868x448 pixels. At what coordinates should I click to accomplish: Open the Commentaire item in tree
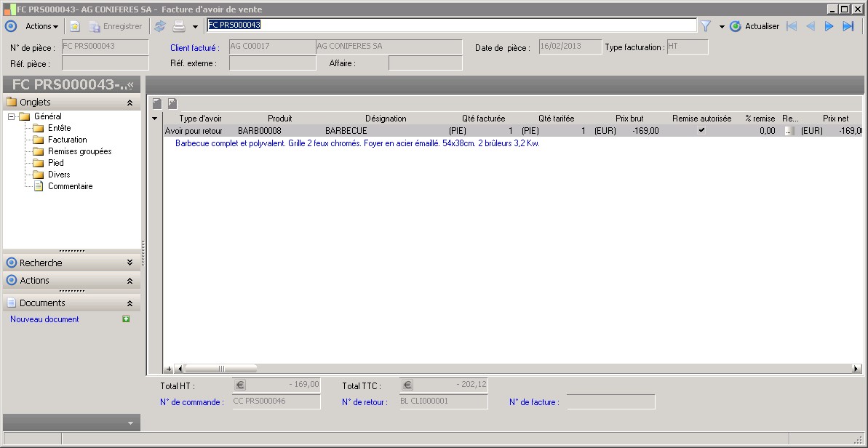(71, 186)
